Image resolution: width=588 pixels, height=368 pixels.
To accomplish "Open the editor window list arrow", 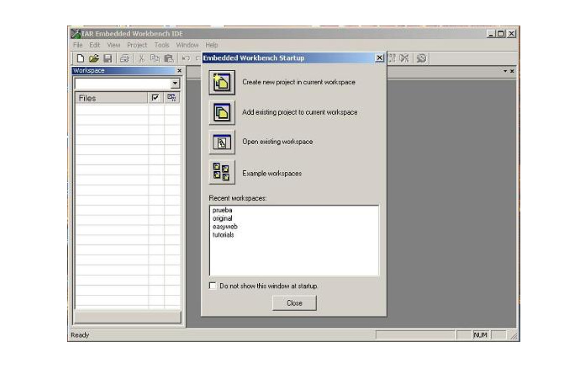I will 506,71.
